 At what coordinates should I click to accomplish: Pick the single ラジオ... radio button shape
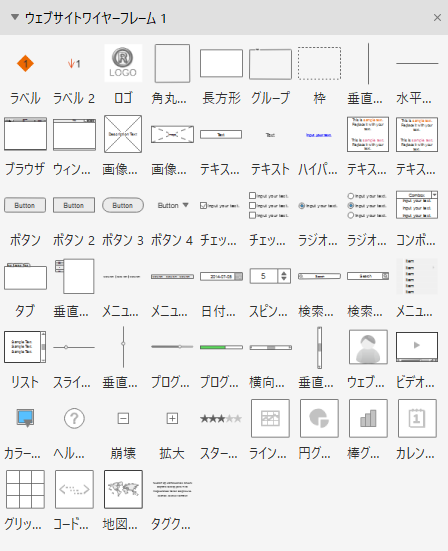(x=318, y=206)
